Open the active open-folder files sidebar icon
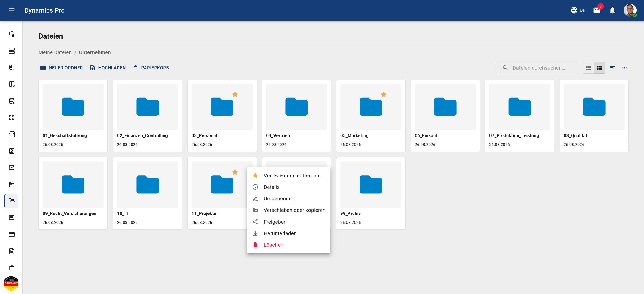The height and width of the screenshot is (294, 644). 12,201
